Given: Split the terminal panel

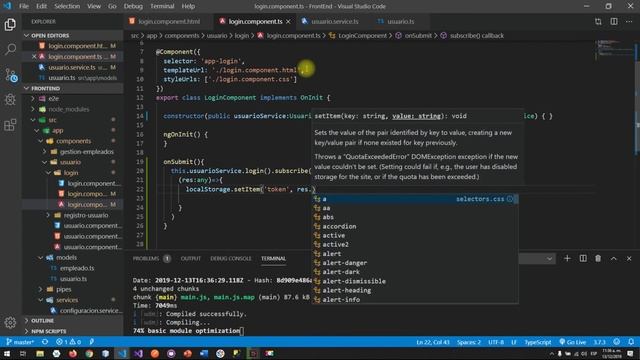Looking at the screenshot, I should (583, 258).
